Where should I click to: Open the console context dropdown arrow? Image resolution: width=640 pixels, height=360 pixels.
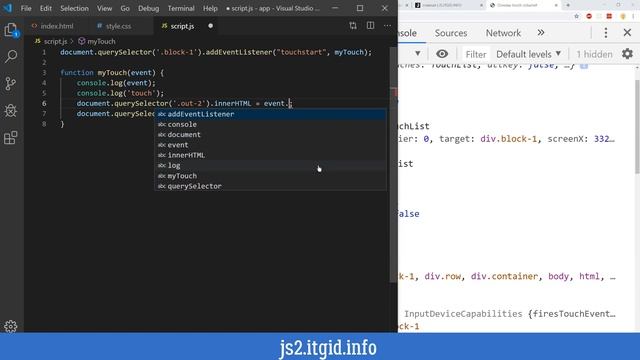[418, 53]
